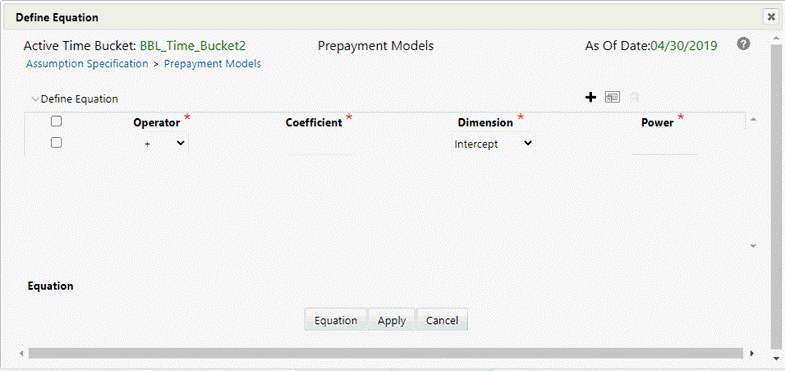Open the help question mark icon
The width and height of the screenshot is (785, 371).
pyautogui.click(x=743, y=44)
